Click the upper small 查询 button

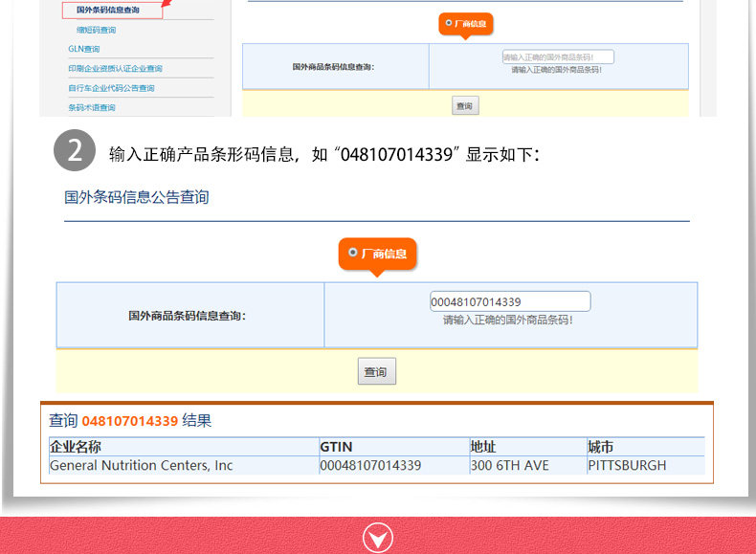465,106
